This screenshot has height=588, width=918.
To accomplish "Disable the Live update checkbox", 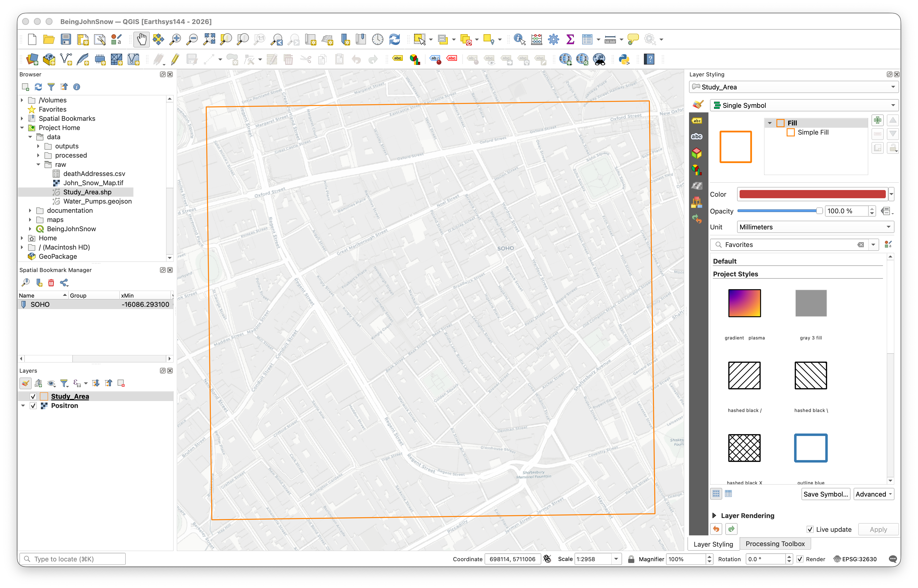I will click(x=810, y=529).
